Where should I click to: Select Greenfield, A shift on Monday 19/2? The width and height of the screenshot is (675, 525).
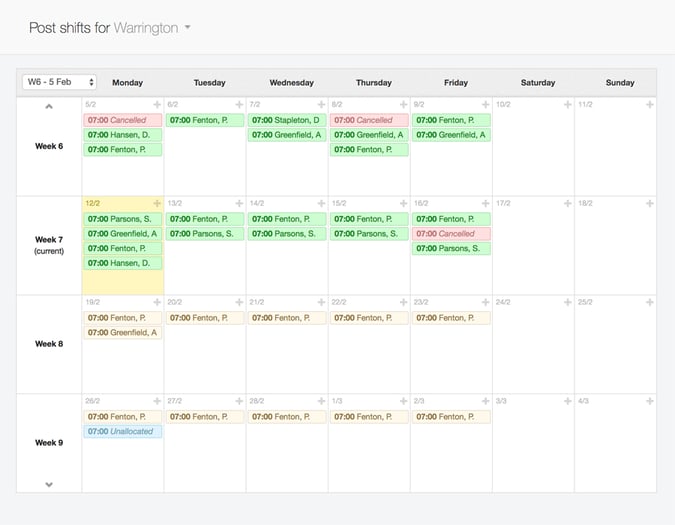pyautogui.click(x=123, y=333)
